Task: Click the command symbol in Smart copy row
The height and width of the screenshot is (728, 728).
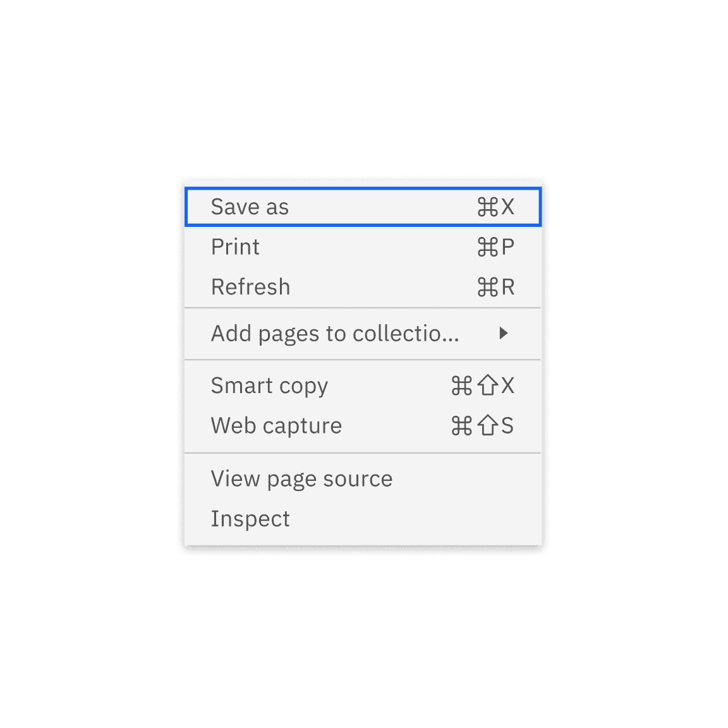Action: 461,385
